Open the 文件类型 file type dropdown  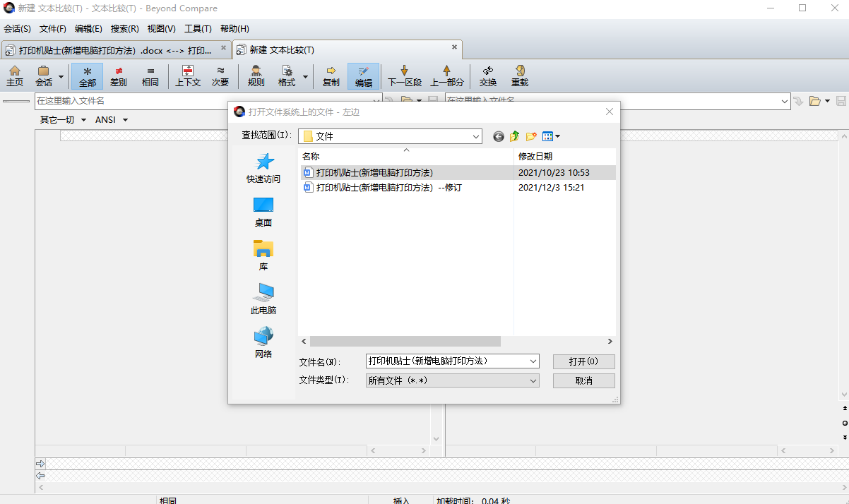534,380
